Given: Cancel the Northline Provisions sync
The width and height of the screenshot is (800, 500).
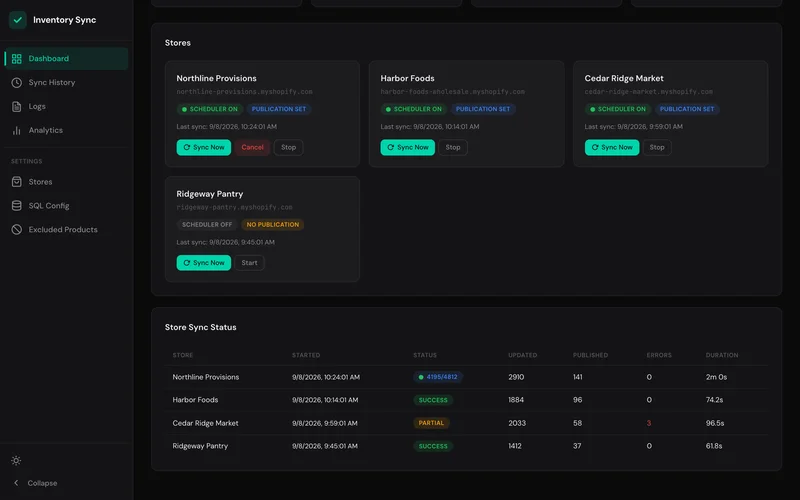Looking at the screenshot, I should pyautogui.click(x=252, y=147).
